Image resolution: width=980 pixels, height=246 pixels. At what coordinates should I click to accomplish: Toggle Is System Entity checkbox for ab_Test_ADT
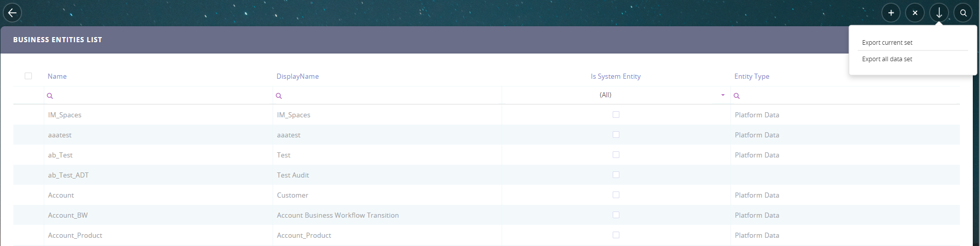616,175
